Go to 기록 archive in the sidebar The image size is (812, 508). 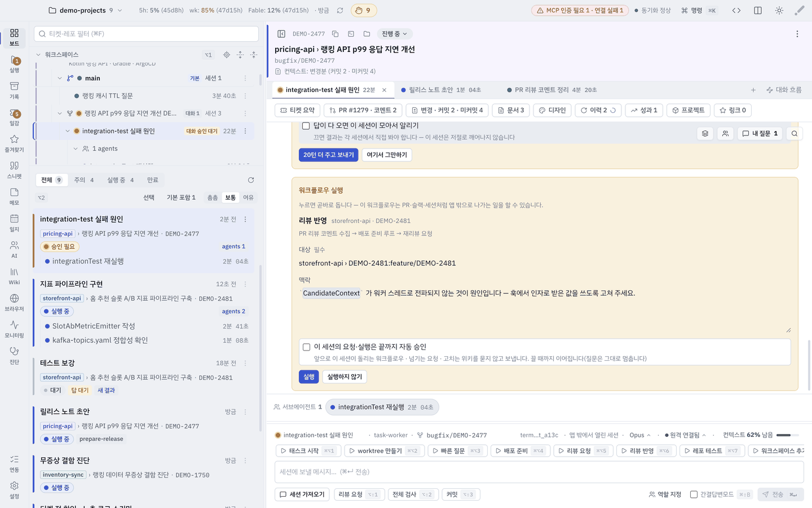click(14, 90)
